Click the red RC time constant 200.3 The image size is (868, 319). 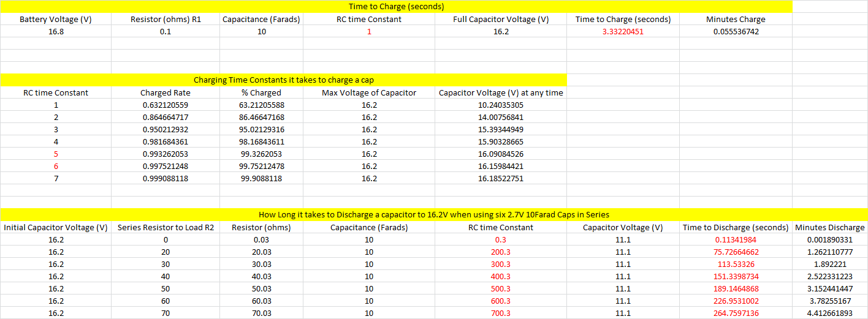click(501, 252)
